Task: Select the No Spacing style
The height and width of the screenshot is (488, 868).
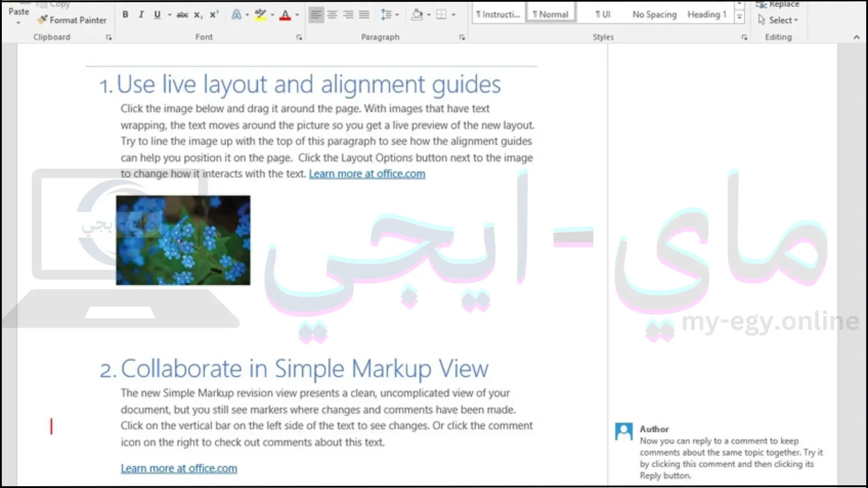Action: pyautogui.click(x=654, y=14)
